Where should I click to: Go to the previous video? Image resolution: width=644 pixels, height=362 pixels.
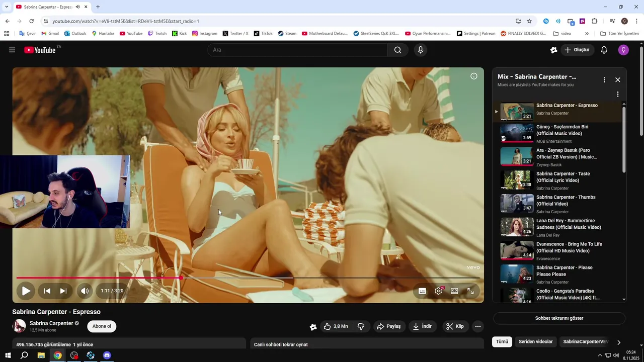point(47,291)
